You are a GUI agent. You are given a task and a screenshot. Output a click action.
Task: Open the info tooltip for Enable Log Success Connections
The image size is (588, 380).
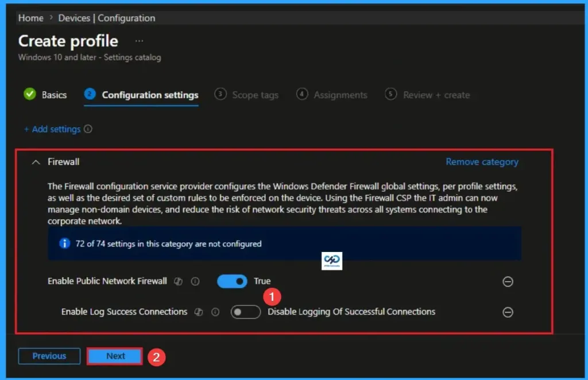coord(215,312)
